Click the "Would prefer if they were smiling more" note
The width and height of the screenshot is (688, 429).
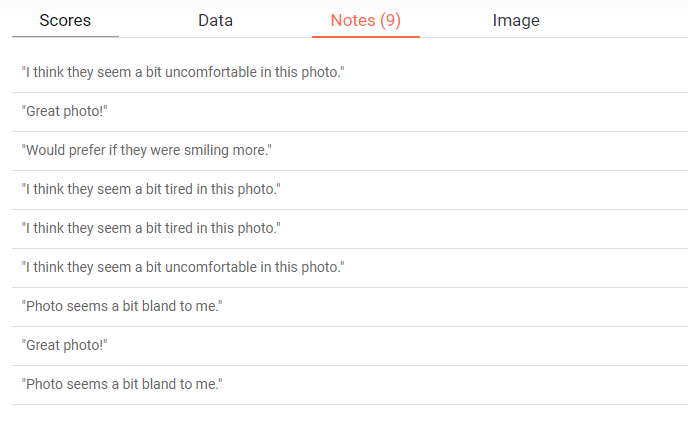[x=146, y=151]
